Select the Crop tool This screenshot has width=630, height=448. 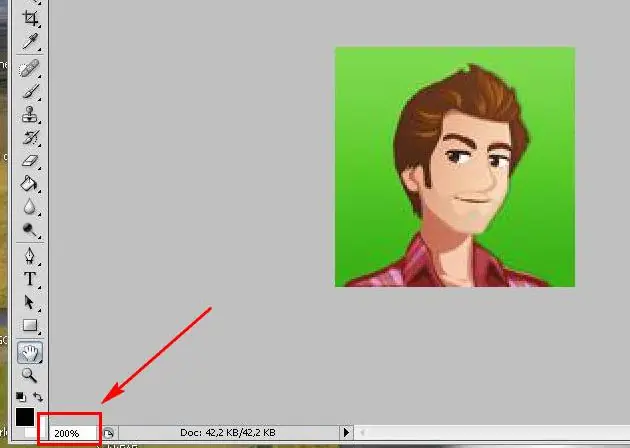tap(30, 18)
